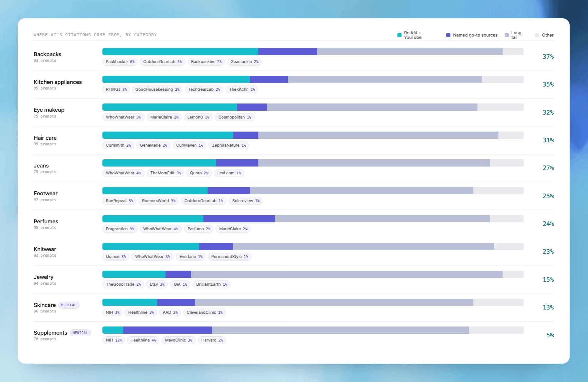The image size is (588, 382).
Task: Click the 5% value for Supplements
Action: coord(550,335)
